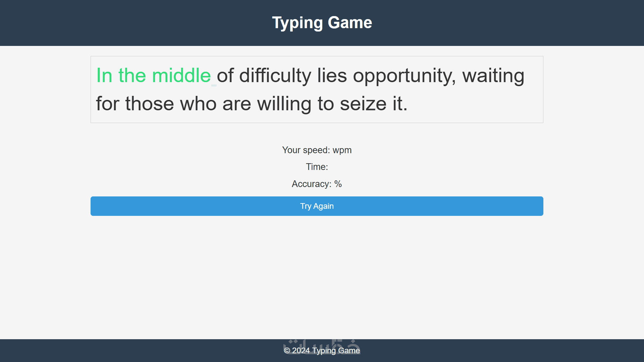Viewport: 644px width, 362px height.
Task: Click the "Time:" label
Action: 317,167
